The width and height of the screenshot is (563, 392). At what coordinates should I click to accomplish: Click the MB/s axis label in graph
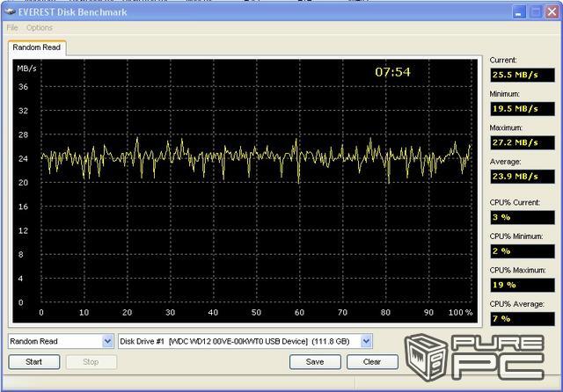26,69
